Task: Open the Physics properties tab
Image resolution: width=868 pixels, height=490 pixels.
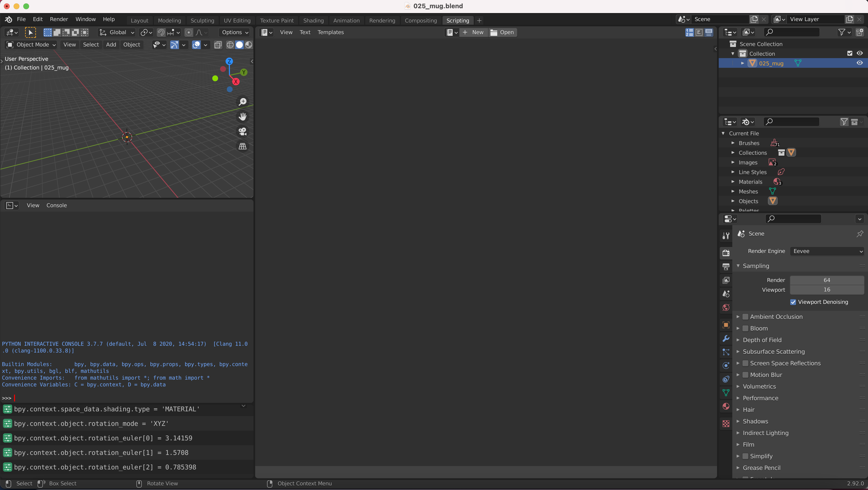Action: pos(726,366)
